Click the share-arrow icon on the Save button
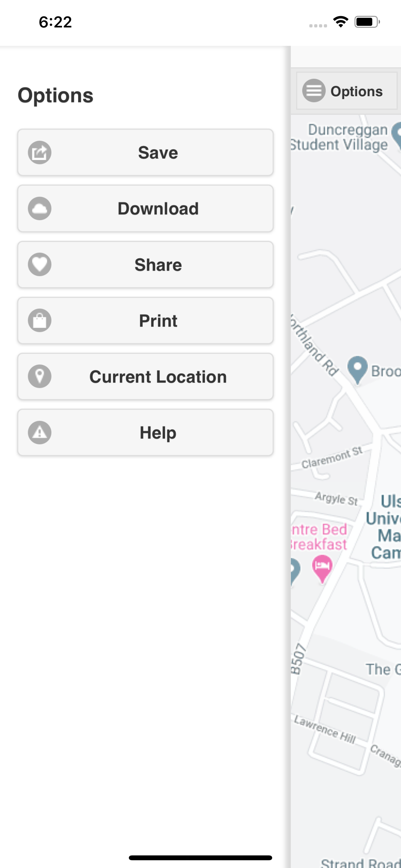 click(x=39, y=153)
